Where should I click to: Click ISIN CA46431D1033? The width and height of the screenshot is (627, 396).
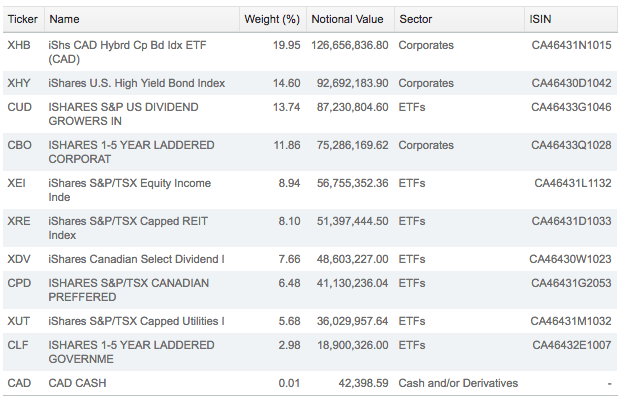(x=571, y=221)
